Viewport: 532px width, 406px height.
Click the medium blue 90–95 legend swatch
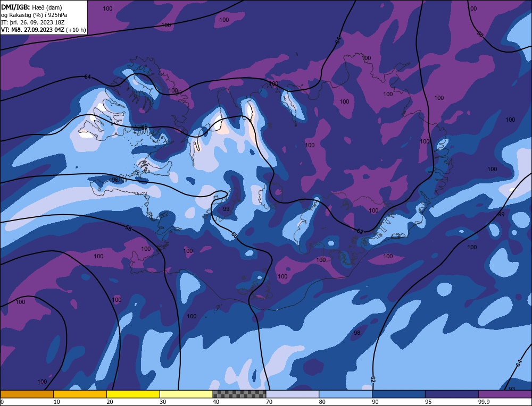[398, 394]
